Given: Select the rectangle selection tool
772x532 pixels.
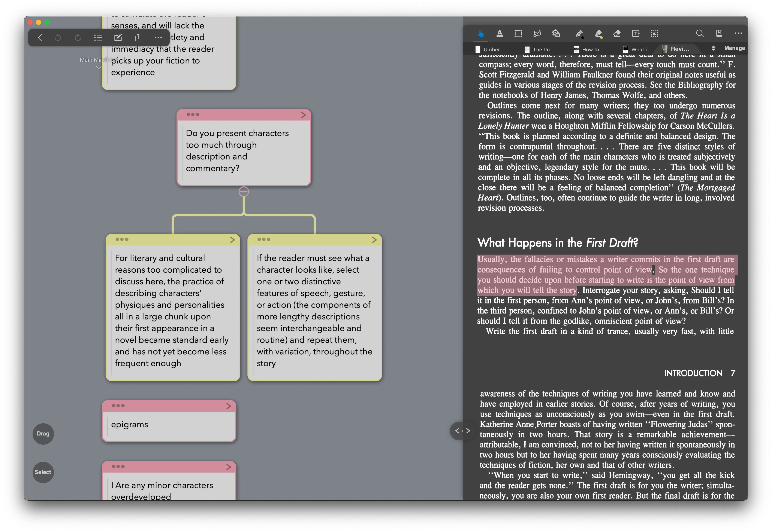Looking at the screenshot, I should click(x=518, y=33).
